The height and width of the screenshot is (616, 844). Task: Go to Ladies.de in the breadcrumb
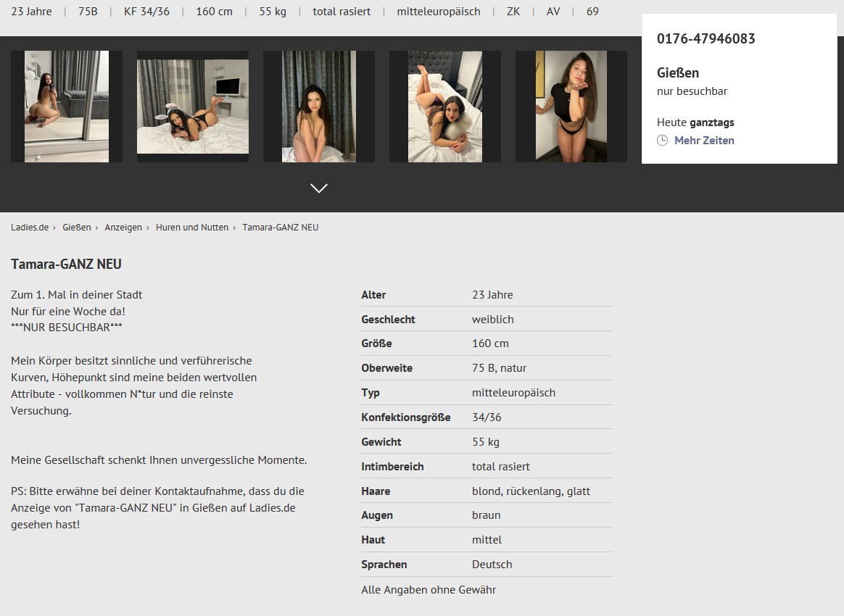(x=30, y=228)
